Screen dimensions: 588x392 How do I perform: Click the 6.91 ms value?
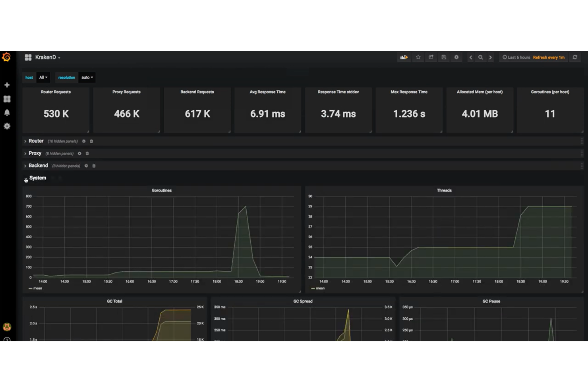pos(268,114)
